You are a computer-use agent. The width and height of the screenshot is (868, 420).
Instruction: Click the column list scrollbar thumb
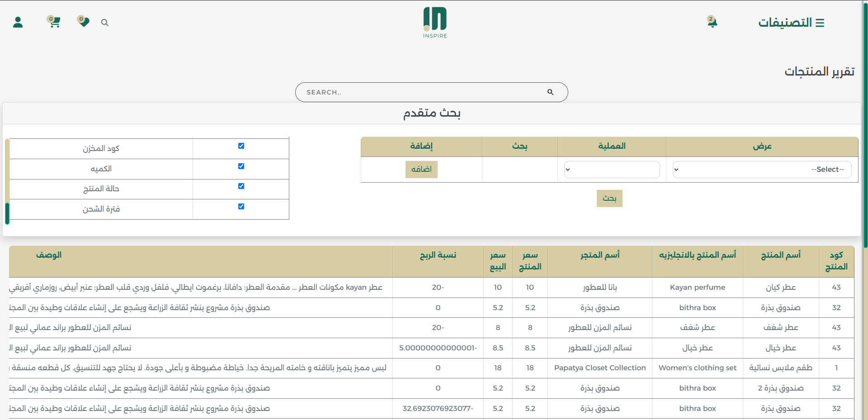[7, 213]
